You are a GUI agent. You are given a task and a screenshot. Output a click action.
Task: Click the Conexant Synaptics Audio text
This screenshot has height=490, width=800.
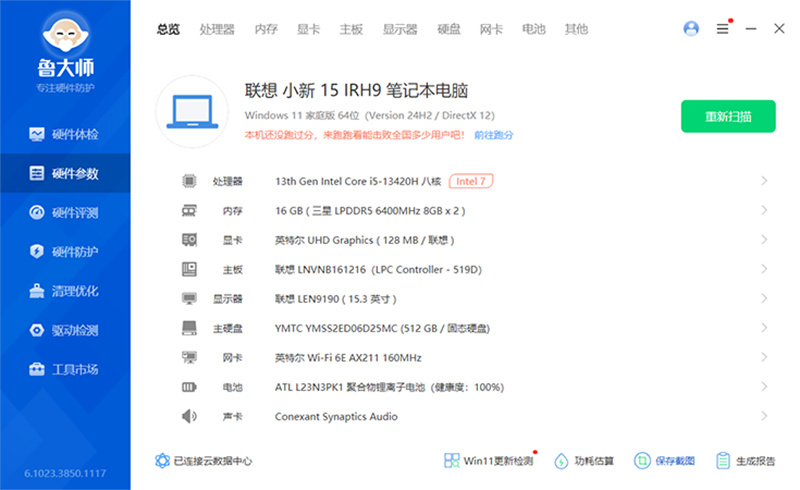336,416
